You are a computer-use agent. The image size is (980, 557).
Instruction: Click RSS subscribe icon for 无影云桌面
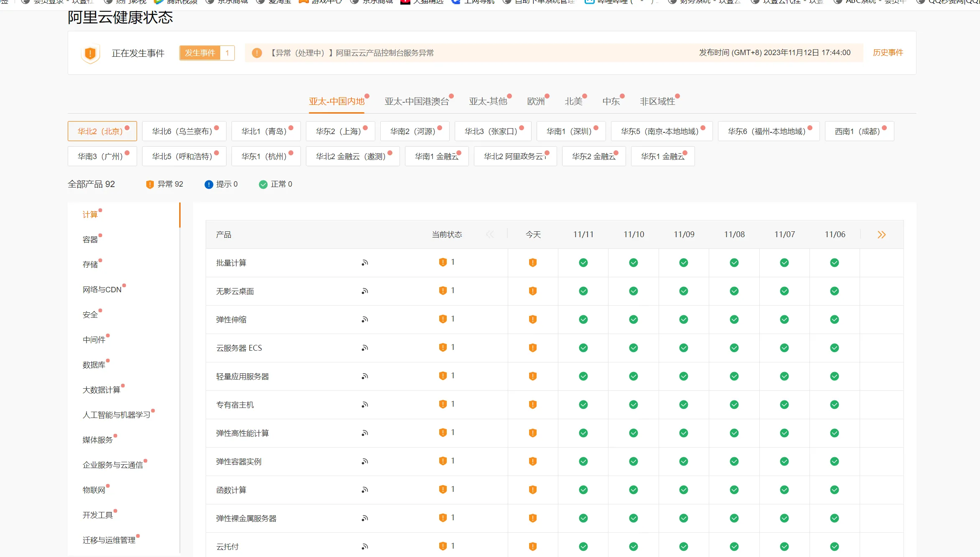[x=365, y=291]
